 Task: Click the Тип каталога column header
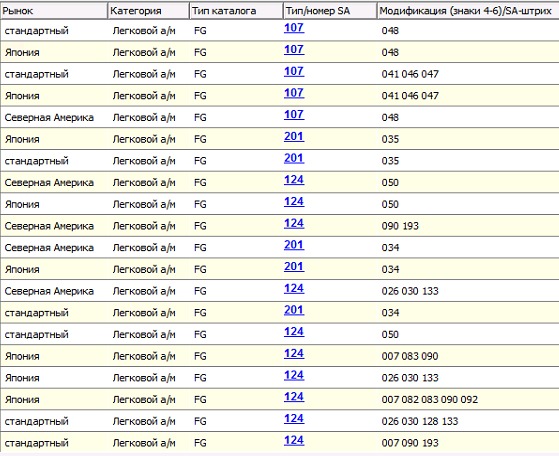tap(236, 11)
